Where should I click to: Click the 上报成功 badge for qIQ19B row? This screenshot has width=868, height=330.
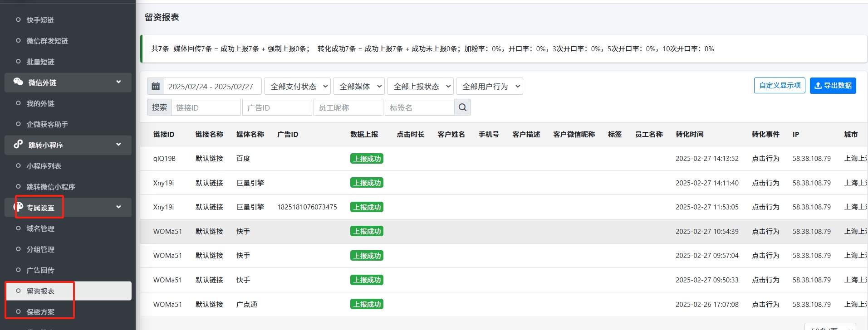point(367,159)
